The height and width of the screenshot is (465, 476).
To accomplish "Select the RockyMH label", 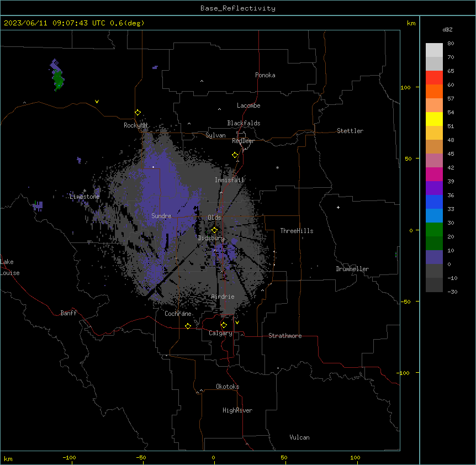I will 135,125.
